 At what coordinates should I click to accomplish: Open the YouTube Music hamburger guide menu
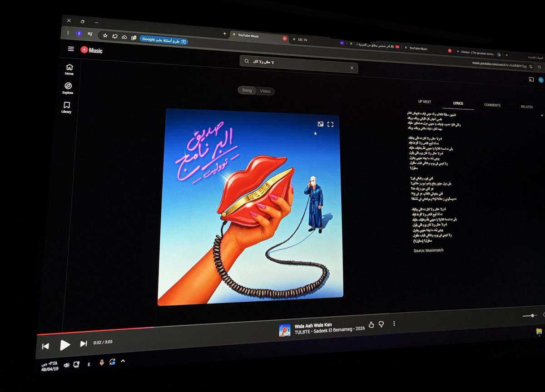(71, 49)
